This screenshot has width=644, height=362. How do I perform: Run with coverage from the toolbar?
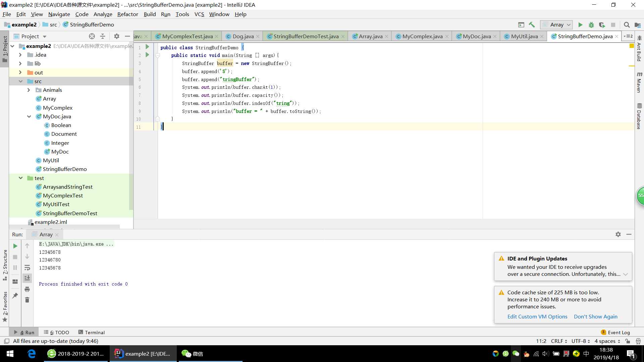[602, 25]
